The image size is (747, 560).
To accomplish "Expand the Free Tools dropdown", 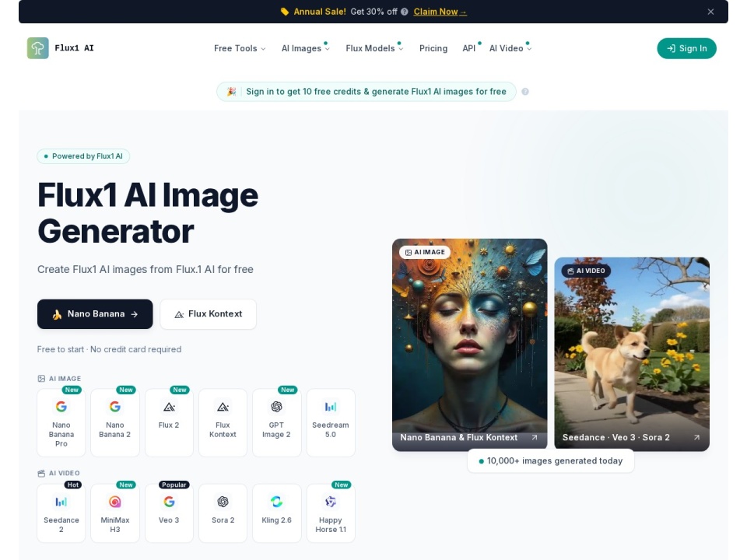I will [240, 48].
